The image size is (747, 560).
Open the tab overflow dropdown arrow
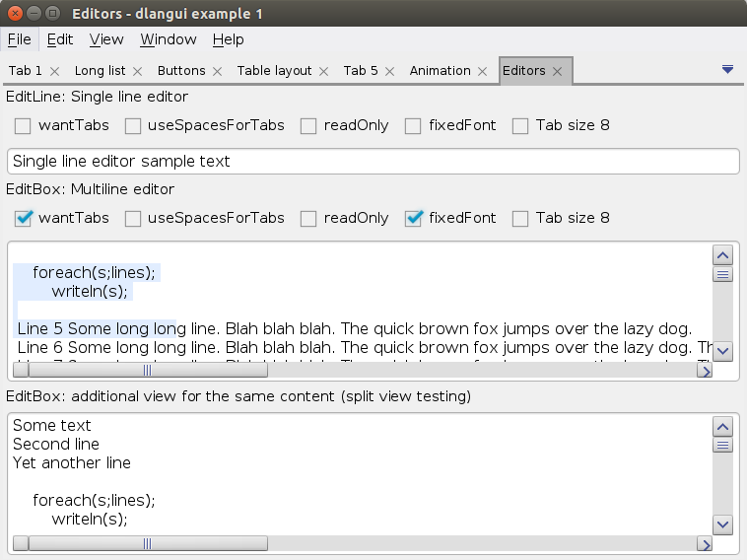pyautogui.click(x=727, y=69)
